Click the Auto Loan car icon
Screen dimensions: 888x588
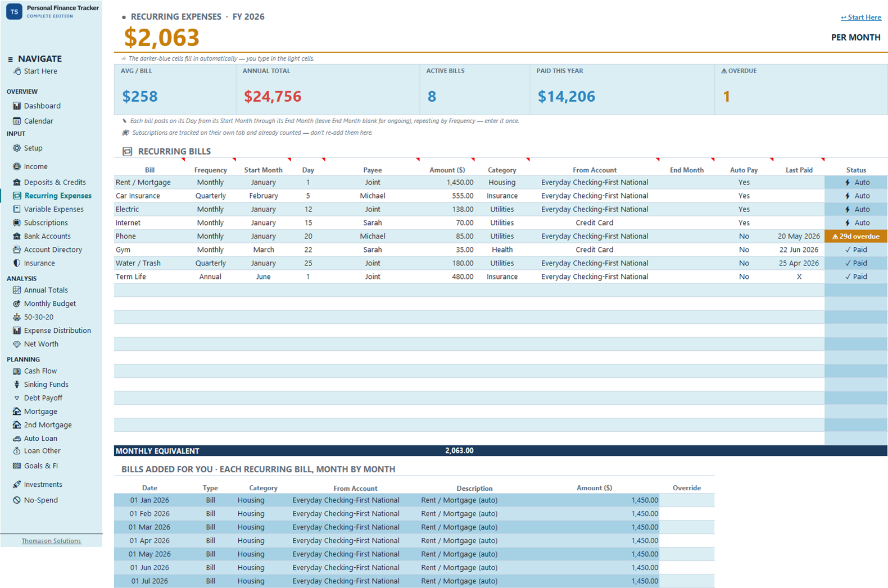click(17, 438)
